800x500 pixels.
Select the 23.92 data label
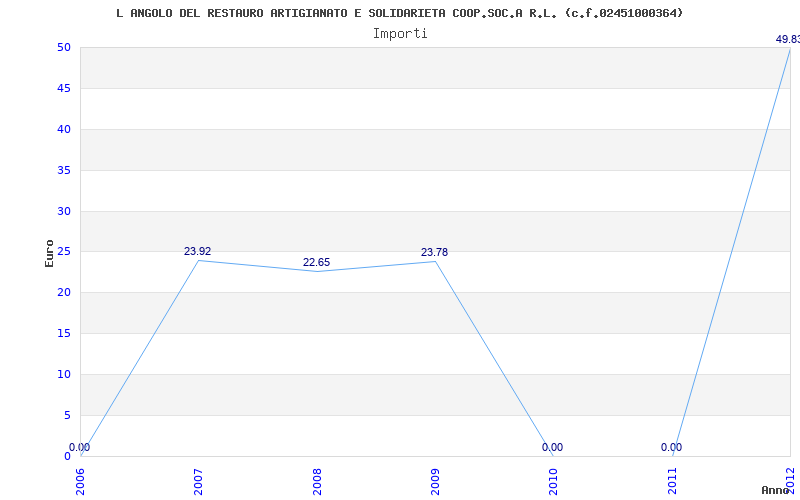[x=197, y=251]
